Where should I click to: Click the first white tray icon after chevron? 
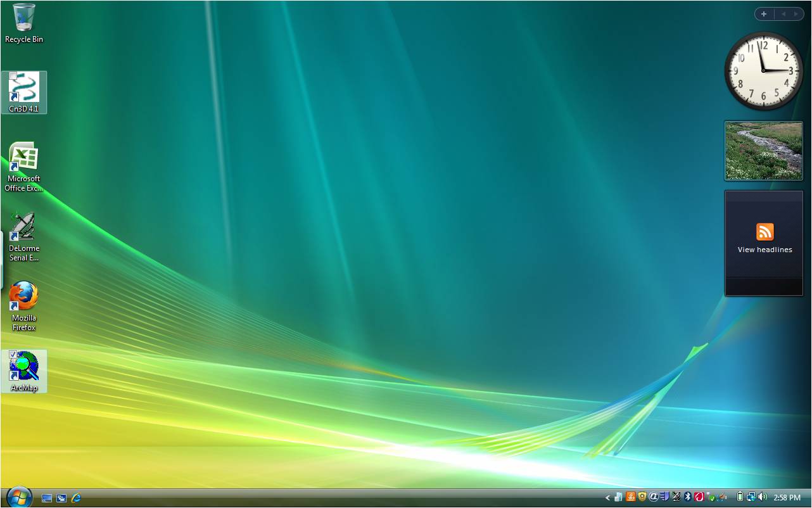tap(618, 497)
